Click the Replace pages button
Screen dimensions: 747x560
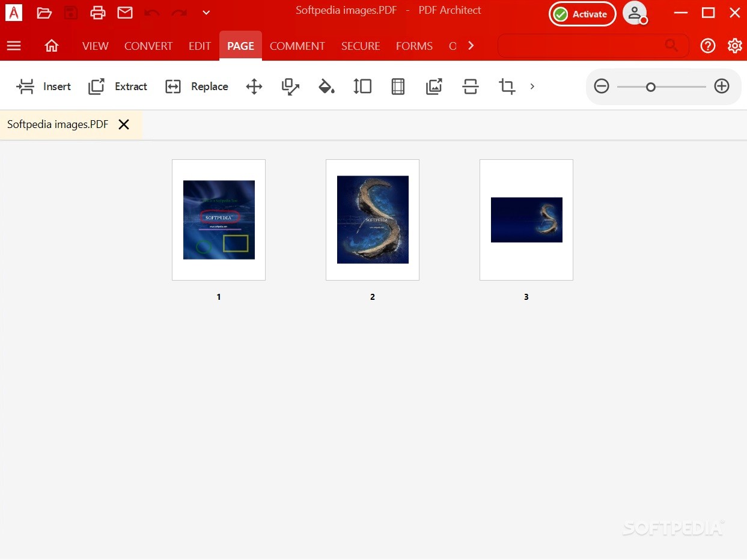click(x=197, y=87)
